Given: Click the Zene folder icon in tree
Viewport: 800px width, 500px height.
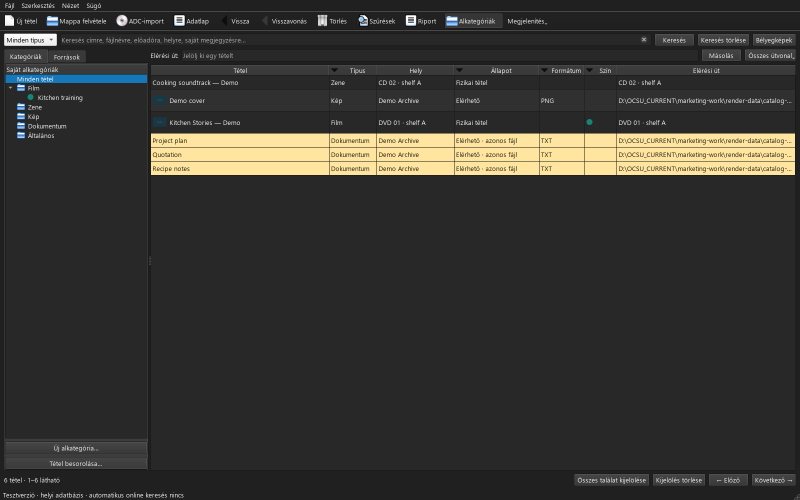Looking at the screenshot, I should [21, 107].
